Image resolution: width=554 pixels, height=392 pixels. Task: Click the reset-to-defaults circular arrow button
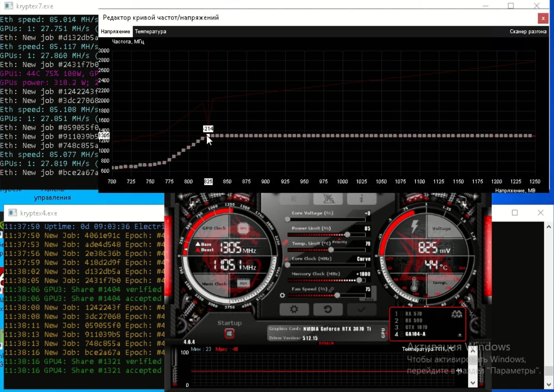(328, 309)
